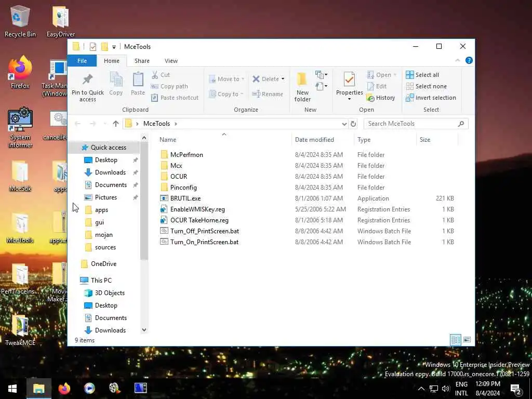Select EnableWMISKey.reg file
This screenshot has width=532, height=399.
coord(197,209)
